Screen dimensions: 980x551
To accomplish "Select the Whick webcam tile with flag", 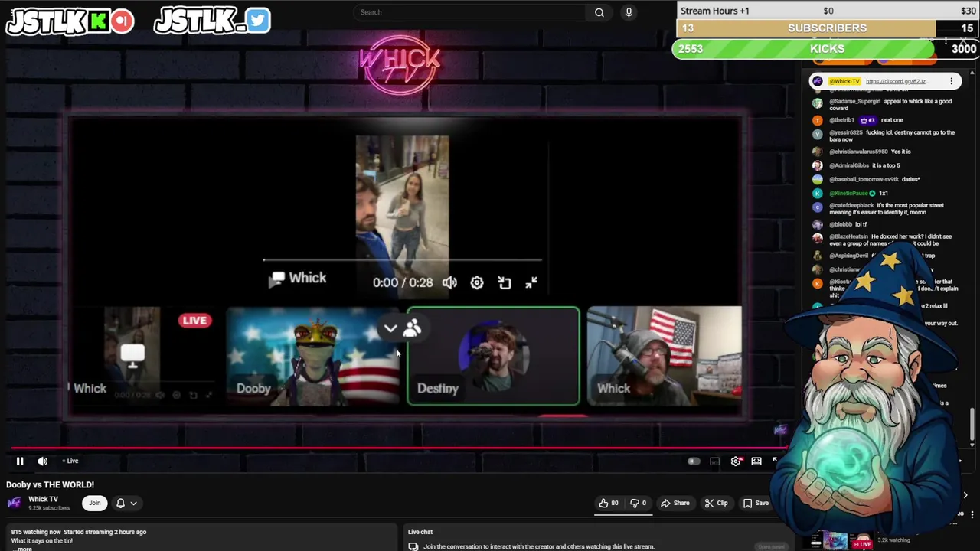I will 665,356.
